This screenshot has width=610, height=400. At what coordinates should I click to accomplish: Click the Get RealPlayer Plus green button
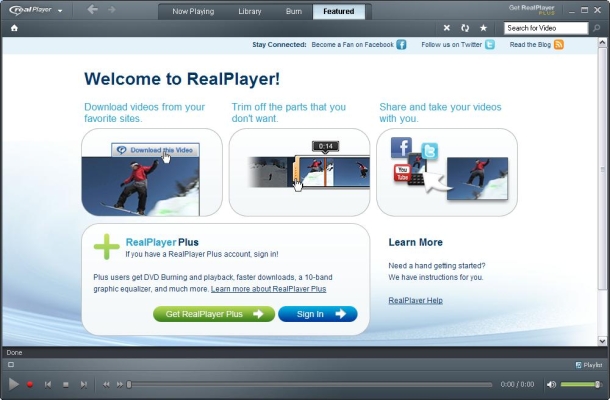(x=214, y=314)
